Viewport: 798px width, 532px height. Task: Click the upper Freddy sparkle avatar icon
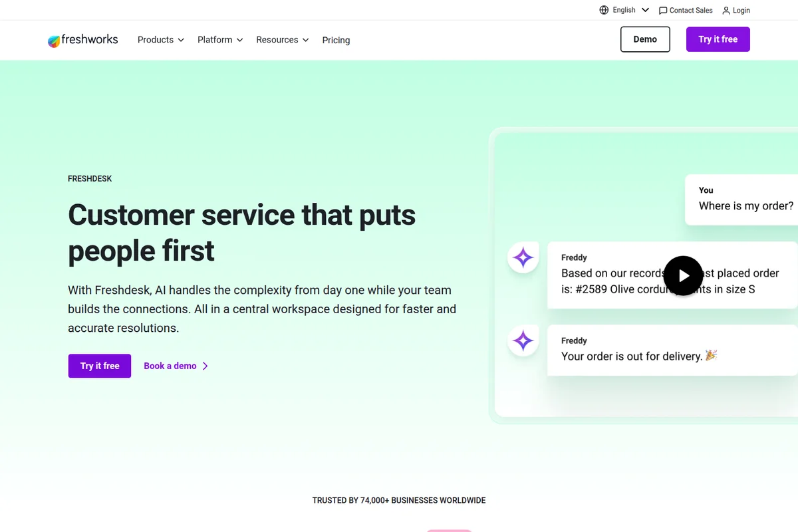523,257
